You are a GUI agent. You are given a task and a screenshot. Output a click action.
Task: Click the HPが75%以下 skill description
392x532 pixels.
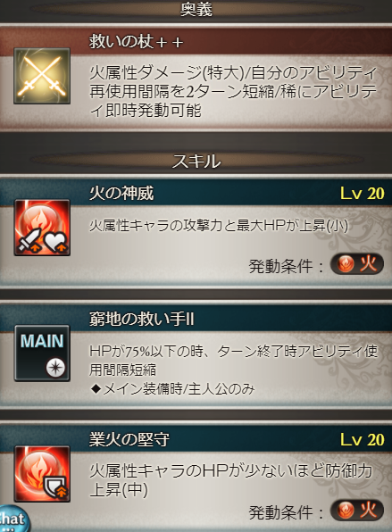(x=233, y=360)
